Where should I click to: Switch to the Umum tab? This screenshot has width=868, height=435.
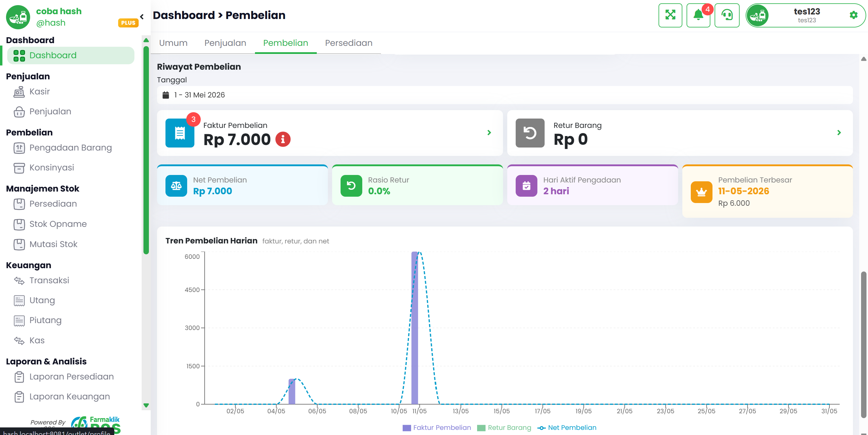click(x=173, y=43)
